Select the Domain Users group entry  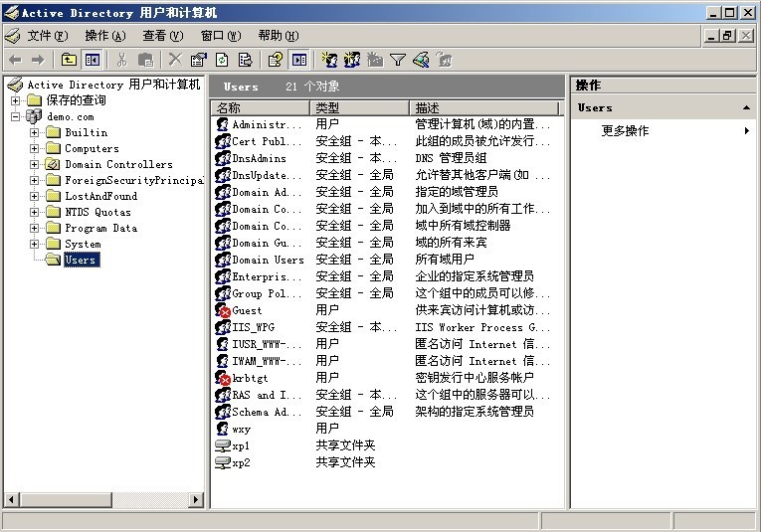pos(268,260)
